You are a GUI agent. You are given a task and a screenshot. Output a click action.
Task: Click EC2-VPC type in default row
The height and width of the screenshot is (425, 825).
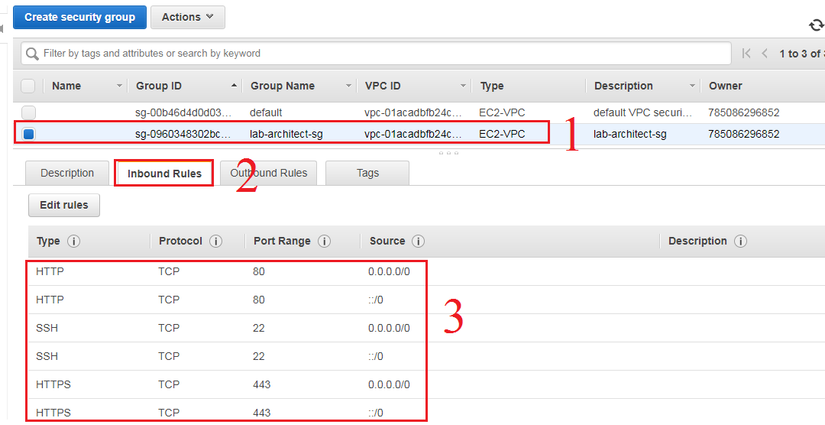pyautogui.click(x=502, y=113)
